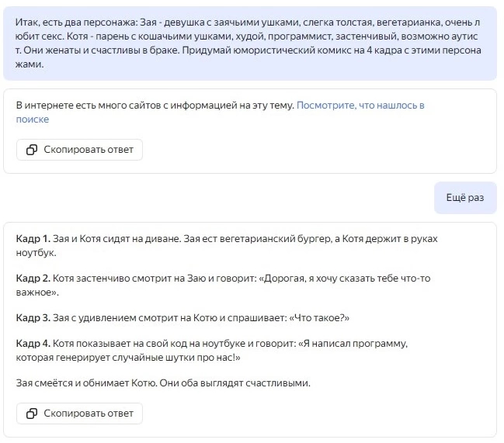Viewport: 504px width, 443px height.
Task: Click the copy icon in the first answer card
Action: click(x=32, y=150)
